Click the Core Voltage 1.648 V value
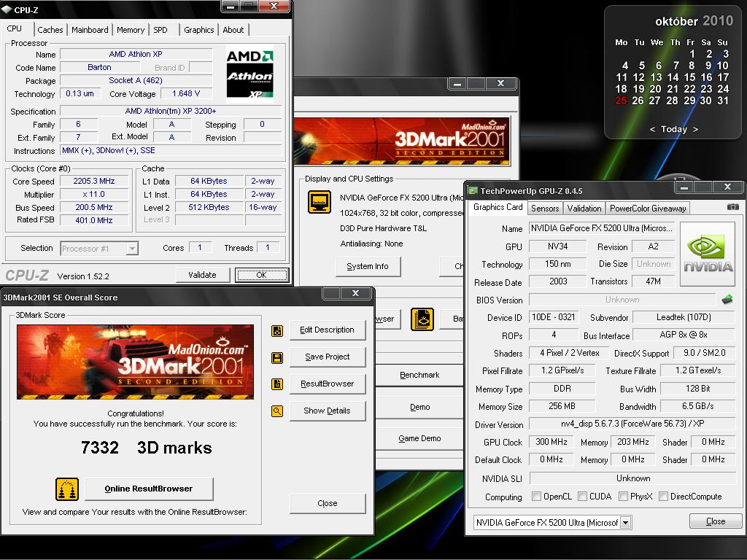Image resolution: width=747 pixels, height=560 pixels. point(186,93)
